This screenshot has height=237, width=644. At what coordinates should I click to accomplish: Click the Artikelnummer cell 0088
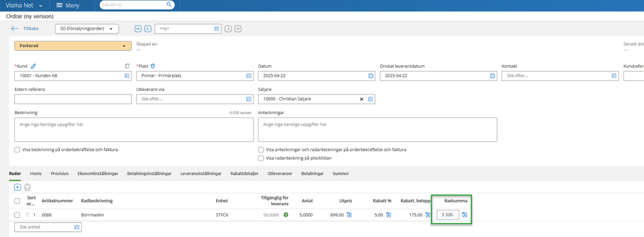coord(47,215)
